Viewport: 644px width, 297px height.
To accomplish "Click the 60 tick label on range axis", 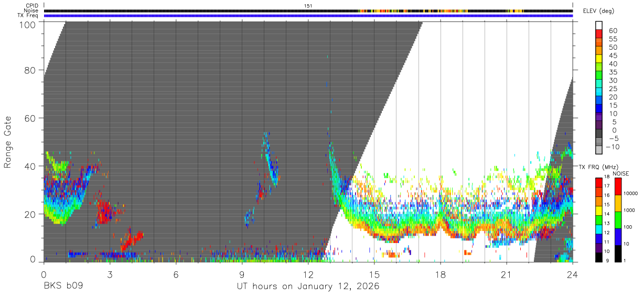I will 30,118.
